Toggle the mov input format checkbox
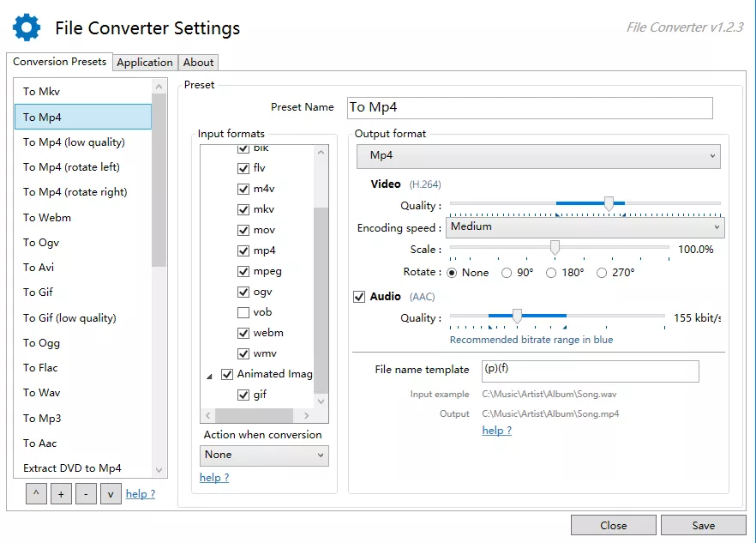The height and width of the screenshot is (543, 756). [x=243, y=230]
